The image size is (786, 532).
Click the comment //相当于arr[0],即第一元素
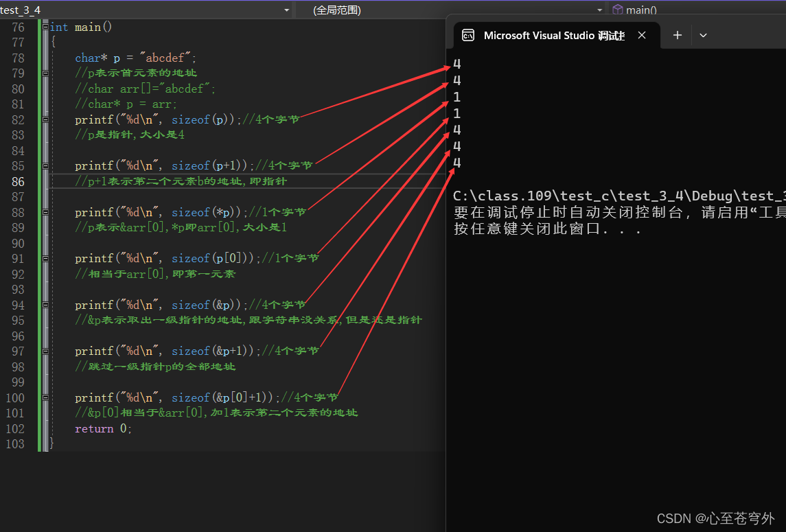[x=155, y=275]
